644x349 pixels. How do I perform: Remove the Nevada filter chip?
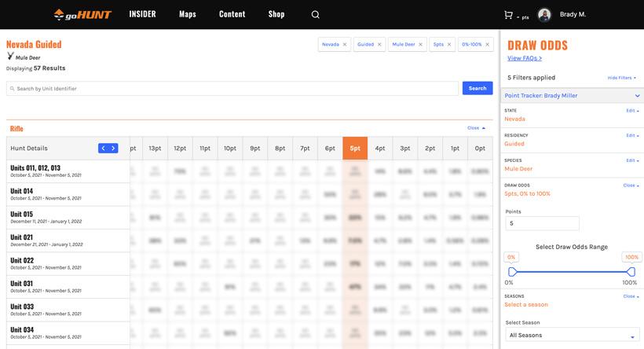point(344,45)
